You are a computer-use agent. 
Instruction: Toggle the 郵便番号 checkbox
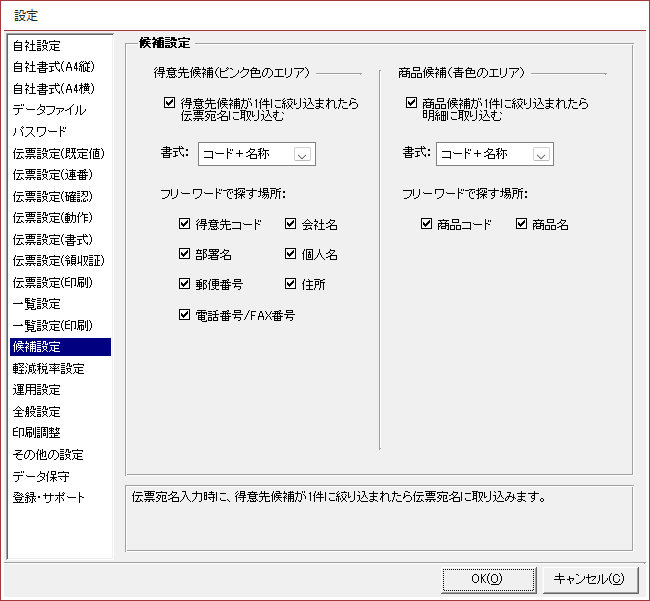coord(184,284)
